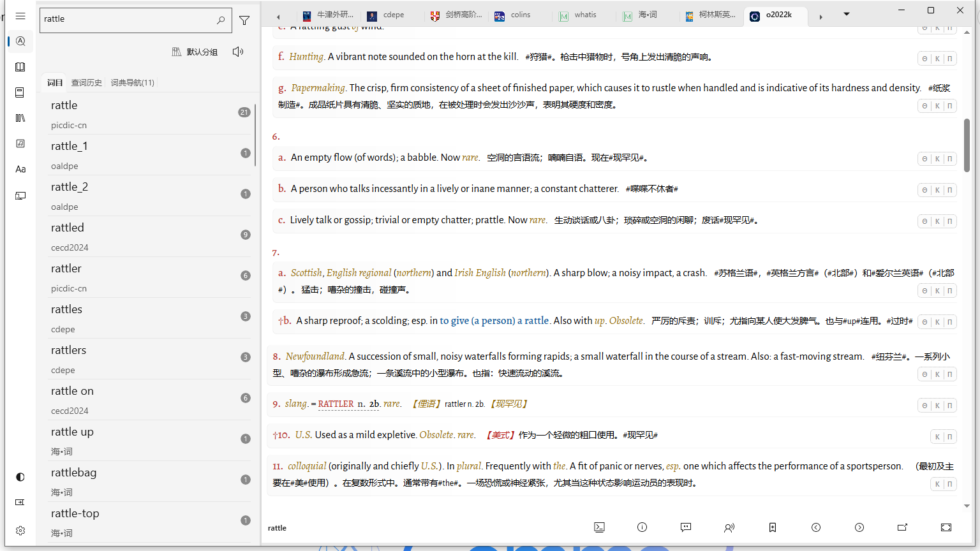Open the open-book icon in the sidebar
The image size is (980, 551).
coord(20,67)
